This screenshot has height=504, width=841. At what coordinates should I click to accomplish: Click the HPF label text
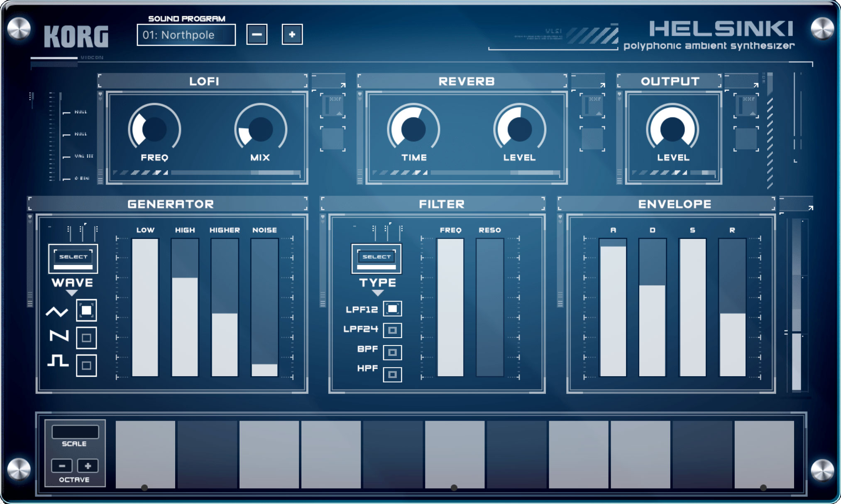(367, 368)
